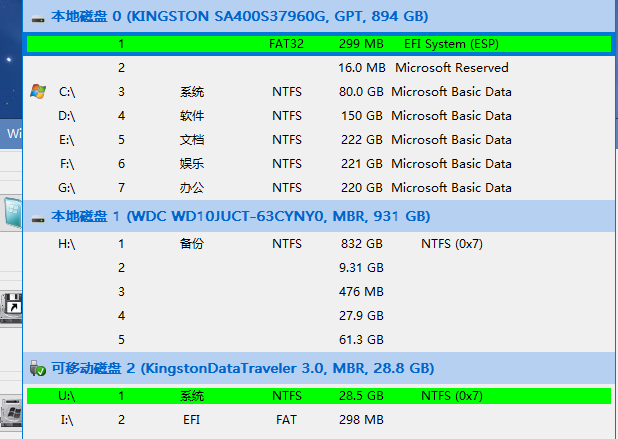618x439 pixels.
Task: Click the 文档 volume label
Action: coord(192,140)
